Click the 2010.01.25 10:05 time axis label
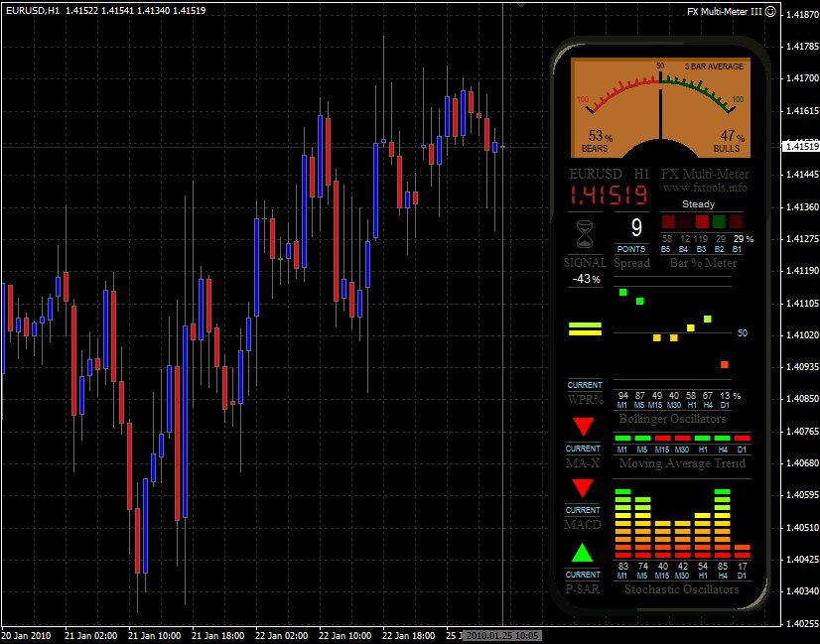The height and width of the screenshot is (644, 820). (502, 635)
